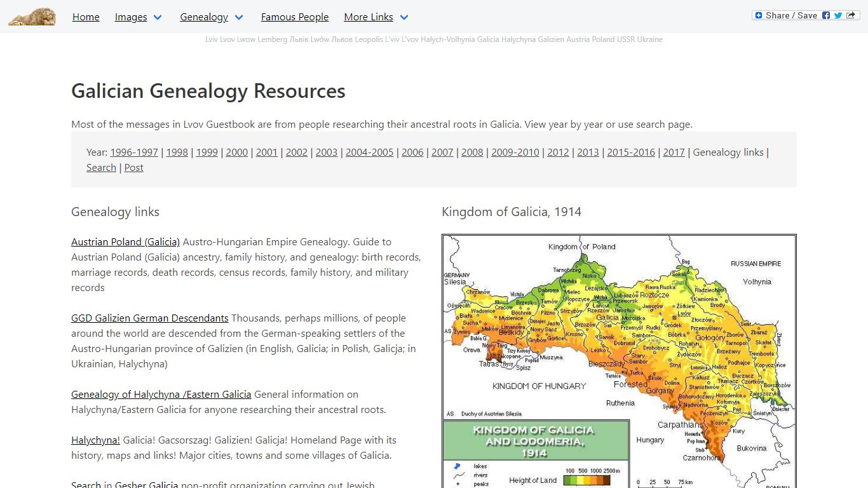Click the Facebook share icon

tap(826, 15)
